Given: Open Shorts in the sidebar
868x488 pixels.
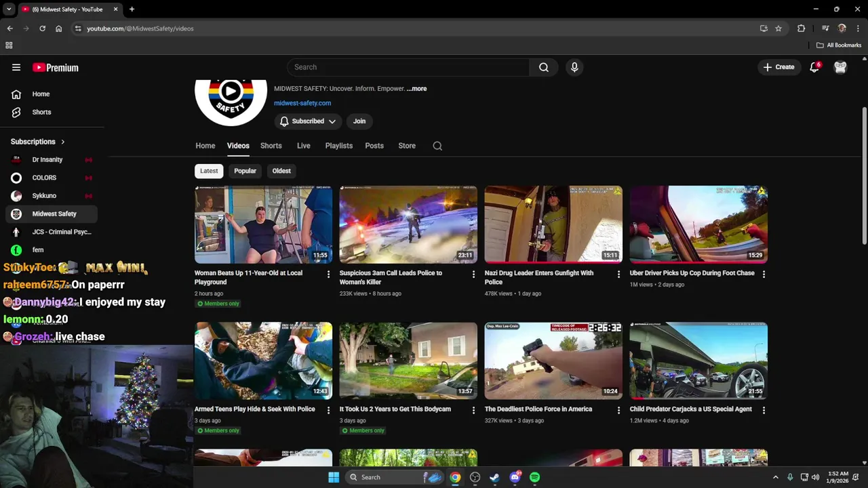Looking at the screenshot, I should 52,112.
